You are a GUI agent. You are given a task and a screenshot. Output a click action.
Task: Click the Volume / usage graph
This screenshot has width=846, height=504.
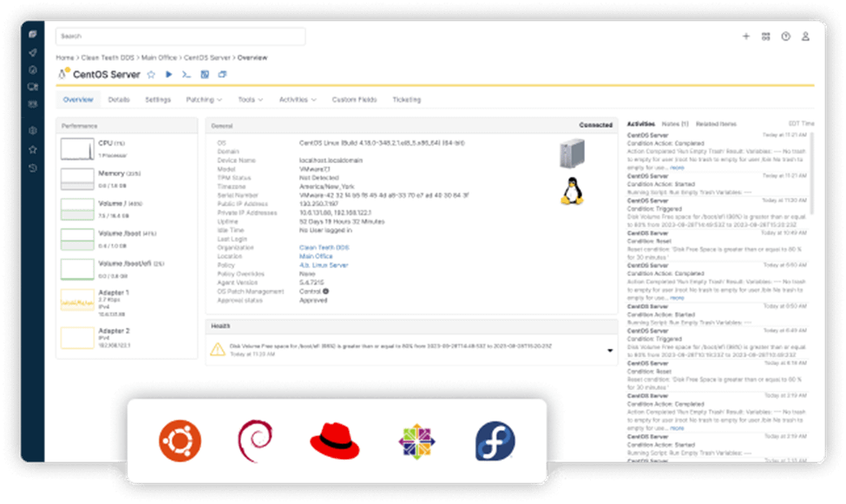(77, 209)
